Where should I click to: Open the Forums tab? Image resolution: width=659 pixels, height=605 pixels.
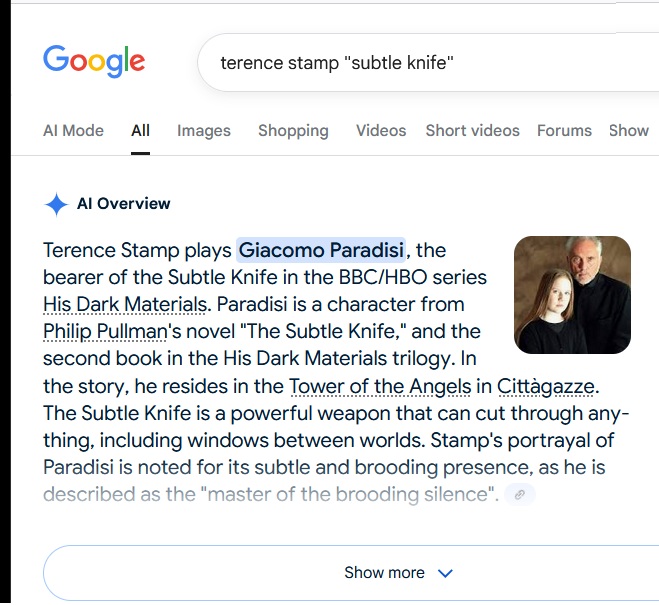click(564, 130)
